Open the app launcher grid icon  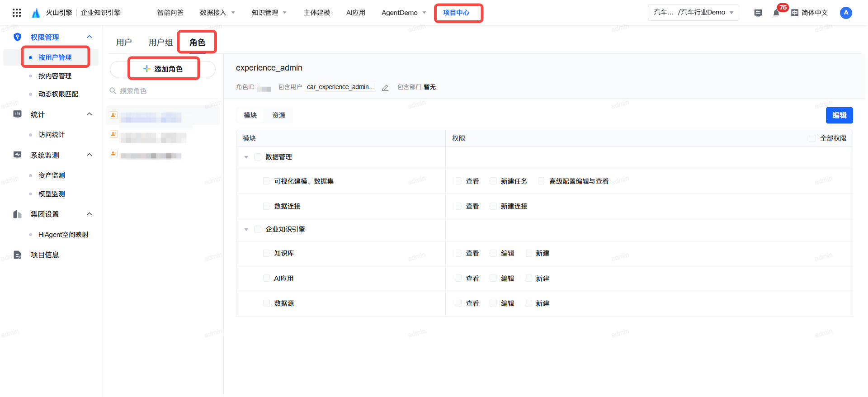click(x=17, y=13)
